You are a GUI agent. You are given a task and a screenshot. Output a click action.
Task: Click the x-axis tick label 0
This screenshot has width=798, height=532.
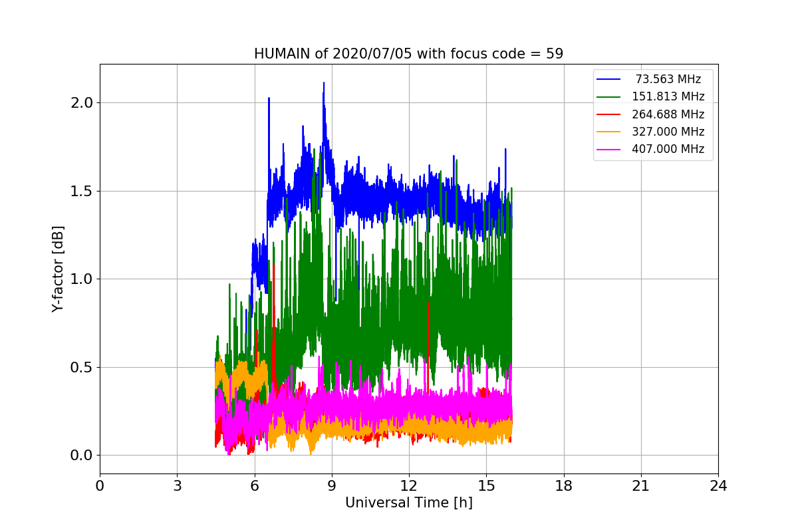(100, 485)
